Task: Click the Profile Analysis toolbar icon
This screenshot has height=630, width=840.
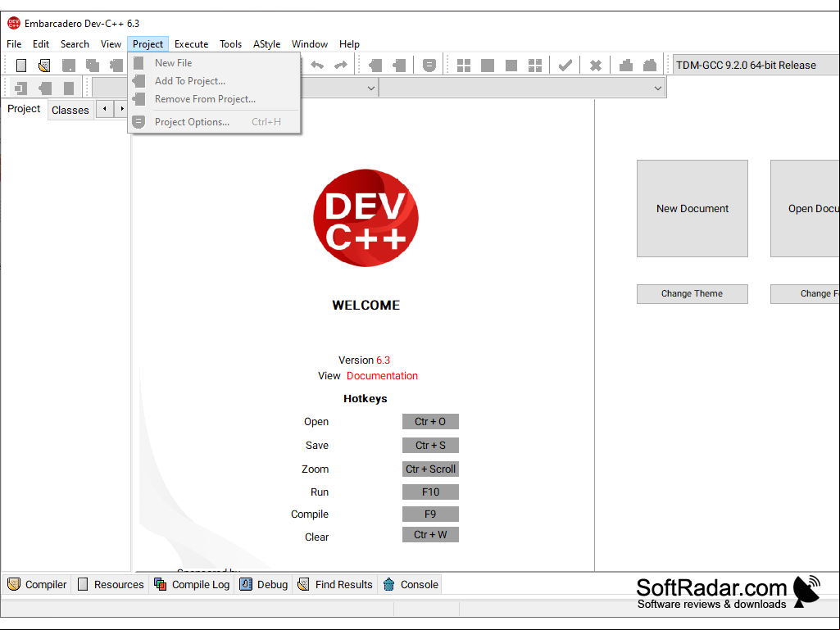Action: (x=626, y=66)
